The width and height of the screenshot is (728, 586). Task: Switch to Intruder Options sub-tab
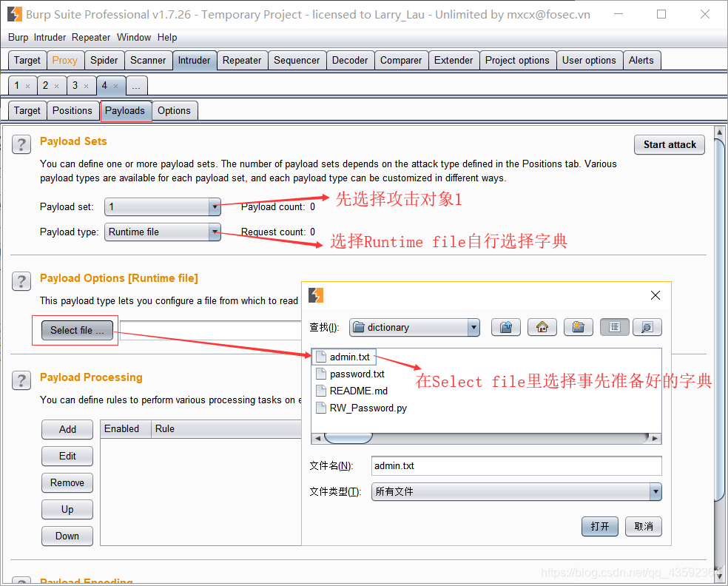tap(174, 110)
